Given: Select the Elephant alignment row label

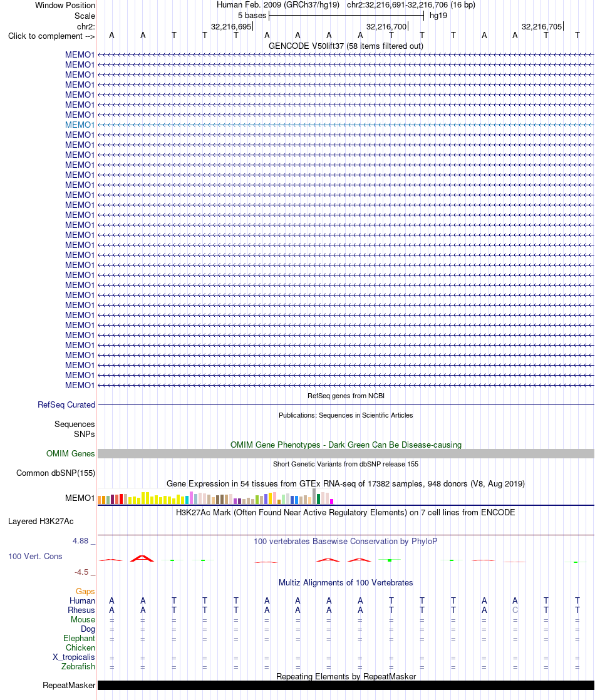Looking at the screenshot, I should (79, 639).
